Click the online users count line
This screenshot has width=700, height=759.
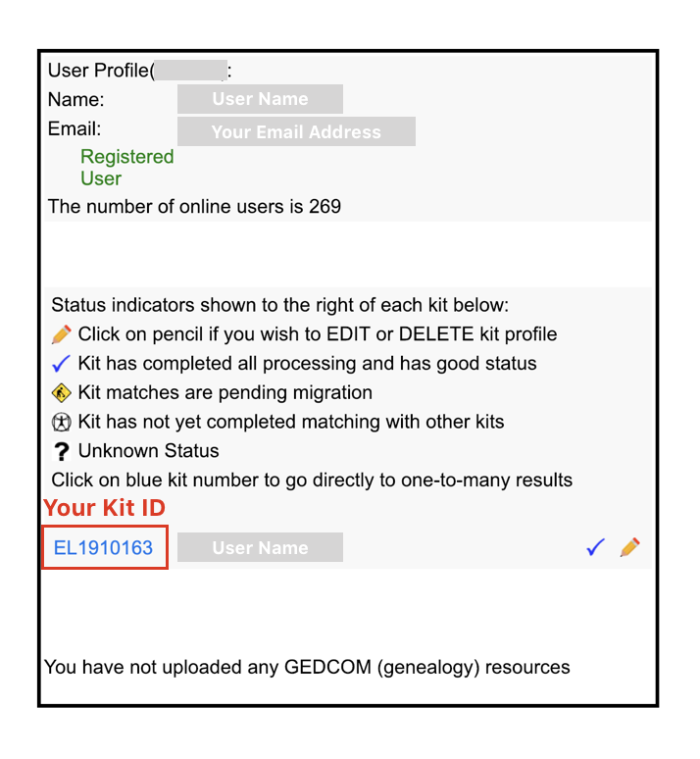pyautogui.click(x=194, y=207)
